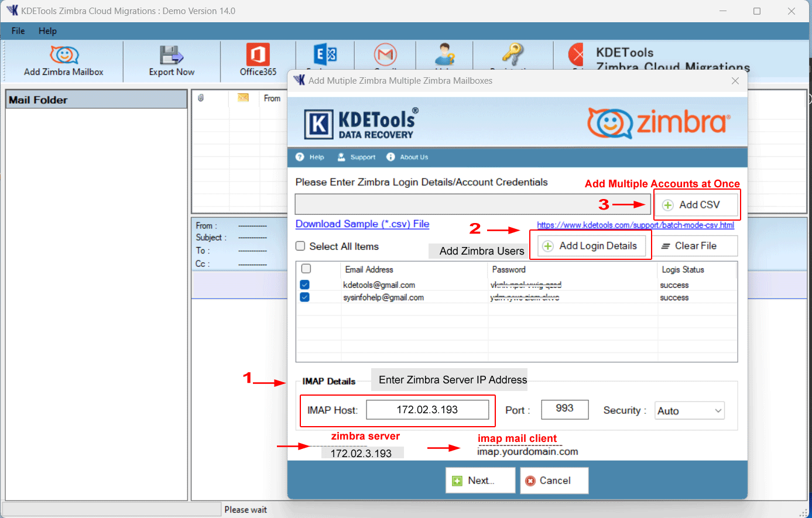Click the Gmail icon in toolbar
This screenshot has height=518, width=812.
tap(385, 56)
